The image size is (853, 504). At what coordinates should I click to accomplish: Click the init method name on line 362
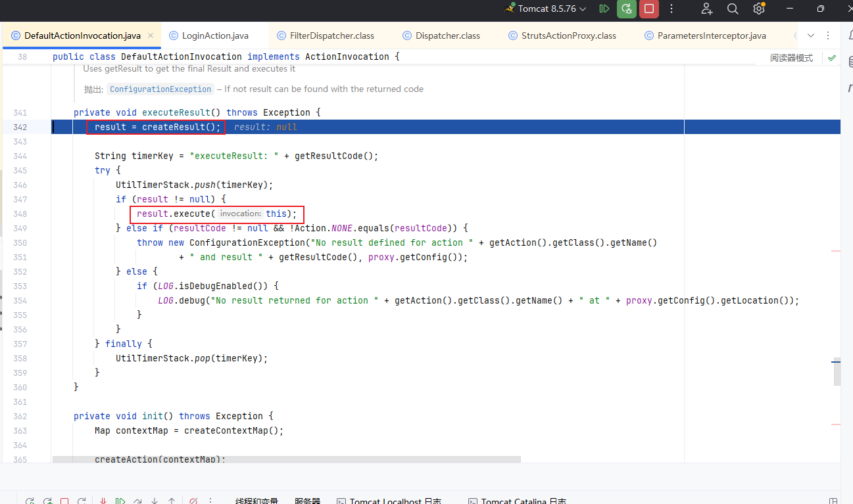(x=153, y=416)
